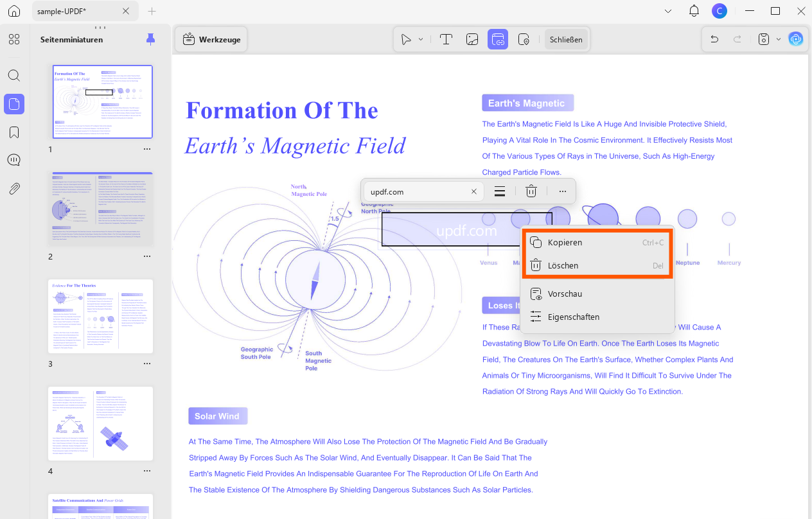Open the UPDF AI assistant icon

797,39
